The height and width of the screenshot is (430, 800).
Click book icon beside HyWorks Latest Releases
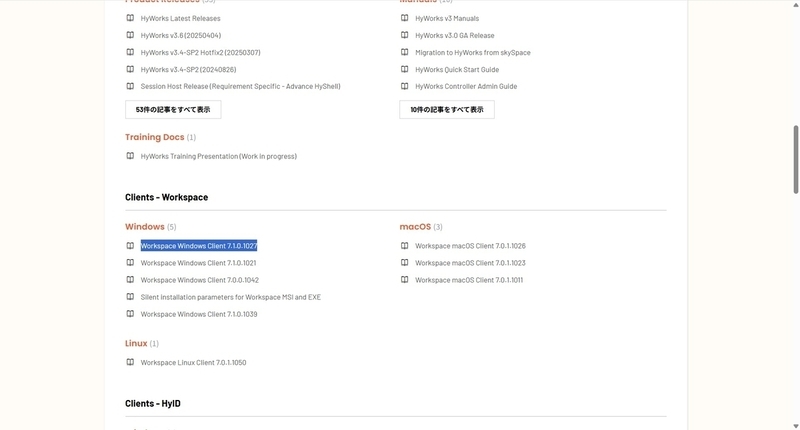[130, 18]
